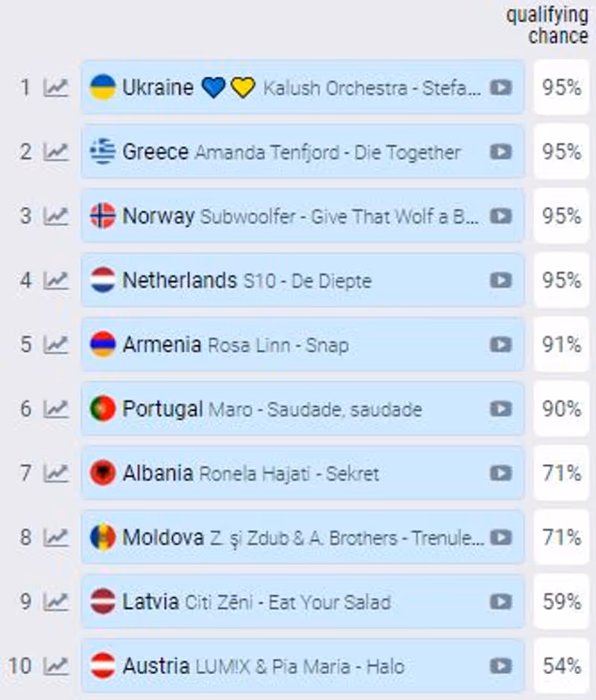The height and width of the screenshot is (700, 596).
Task: Click the qualifying chance column header
Action: pyautogui.click(x=548, y=25)
